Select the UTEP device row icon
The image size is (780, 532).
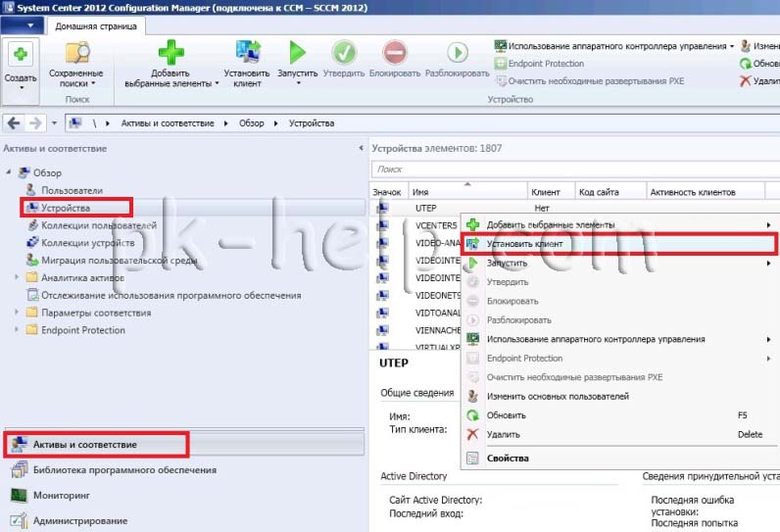pyautogui.click(x=382, y=208)
